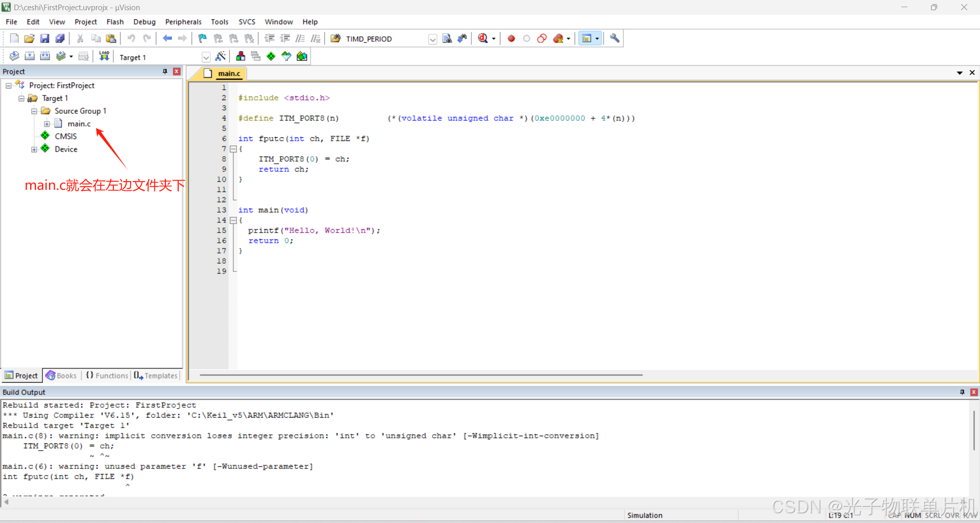
Task: Expand Device component node
Action: click(34, 150)
